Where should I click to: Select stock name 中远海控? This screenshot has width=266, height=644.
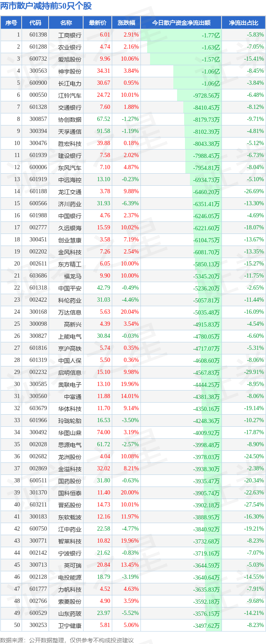pos(70,180)
